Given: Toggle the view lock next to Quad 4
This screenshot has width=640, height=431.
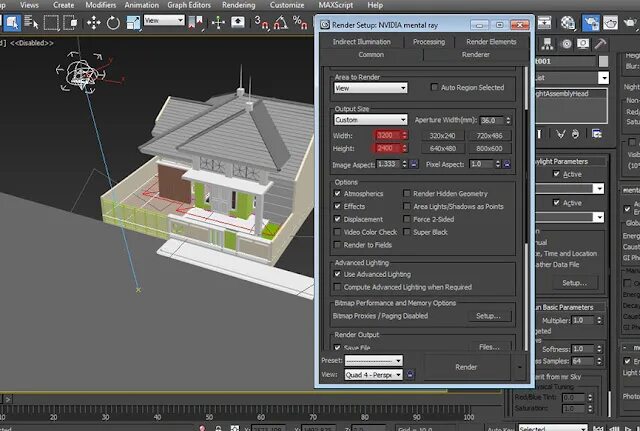Looking at the screenshot, I should click(x=410, y=374).
